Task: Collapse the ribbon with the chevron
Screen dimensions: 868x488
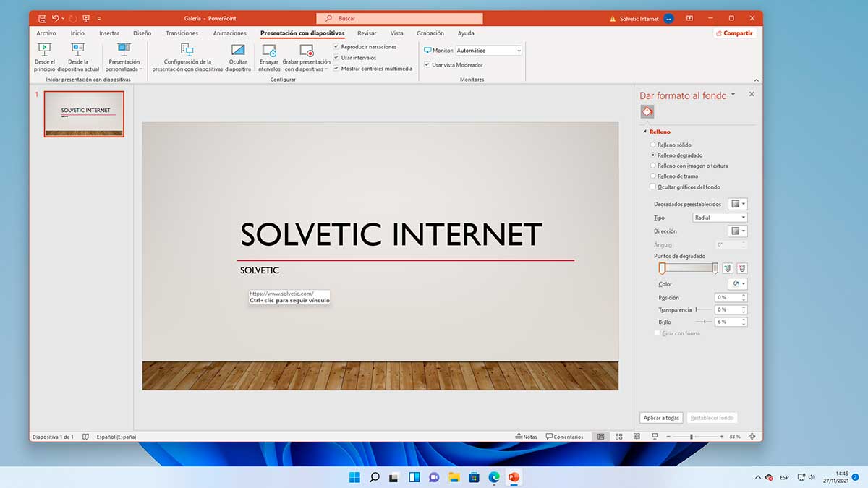Action: 757,80
